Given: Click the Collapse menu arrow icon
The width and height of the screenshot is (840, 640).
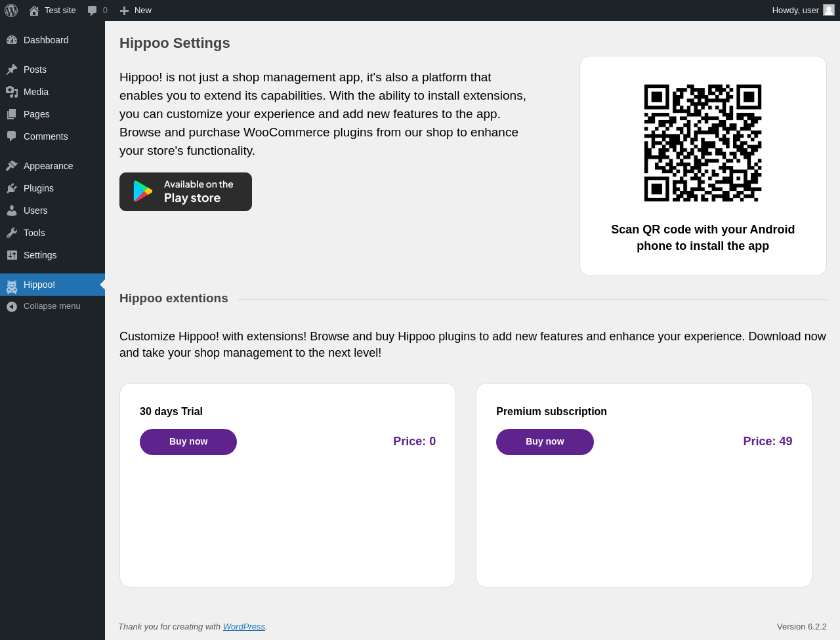Looking at the screenshot, I should (12, 306).
